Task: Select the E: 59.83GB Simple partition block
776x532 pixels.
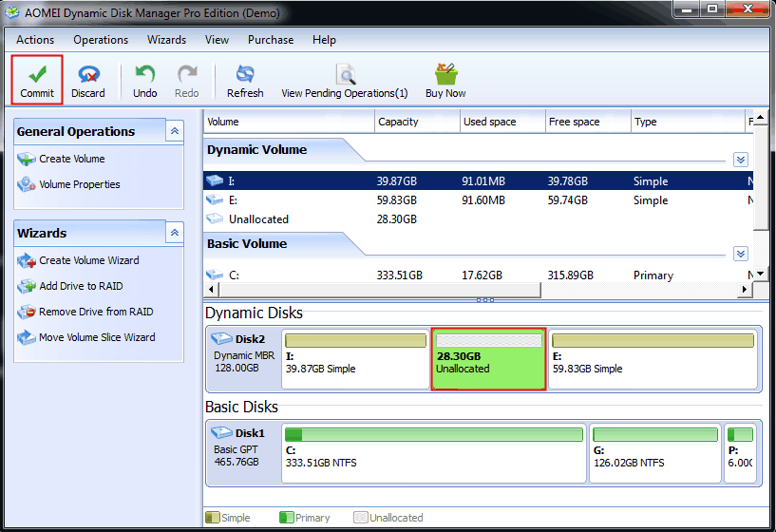Action: pyautogui.click(x=653, y=359)
